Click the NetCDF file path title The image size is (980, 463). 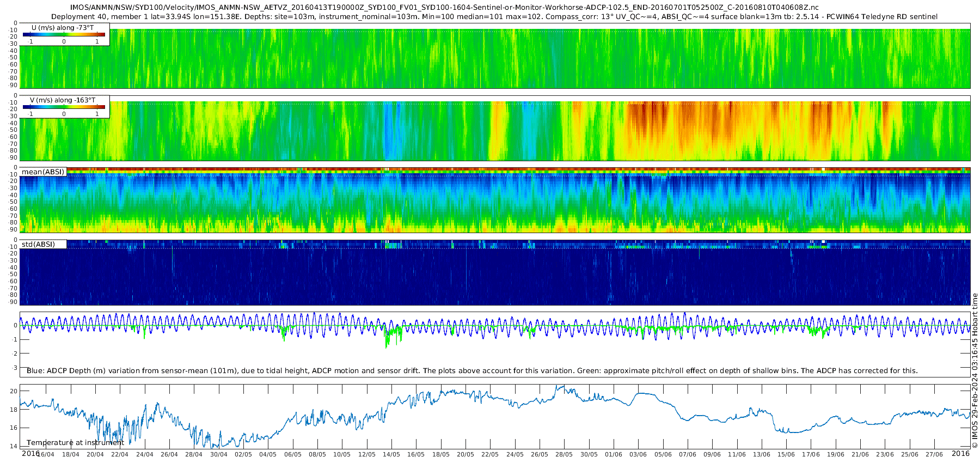tap(444, 7)
